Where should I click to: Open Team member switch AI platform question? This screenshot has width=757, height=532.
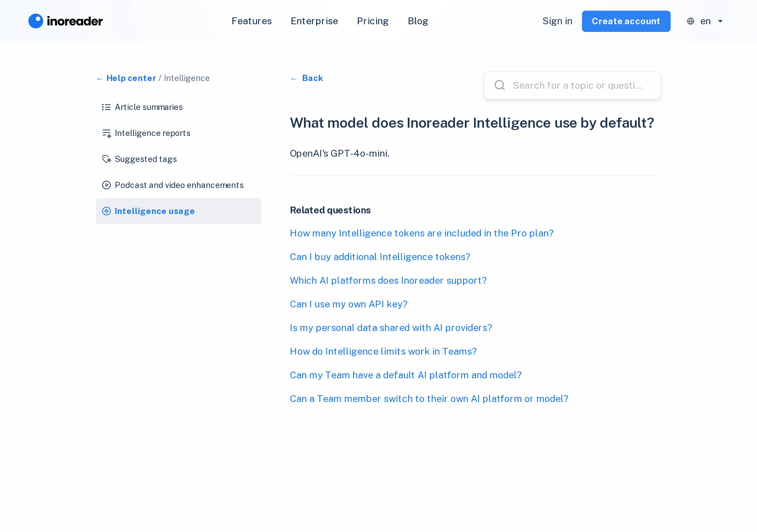pyautogui.click(x=429, y=398)
